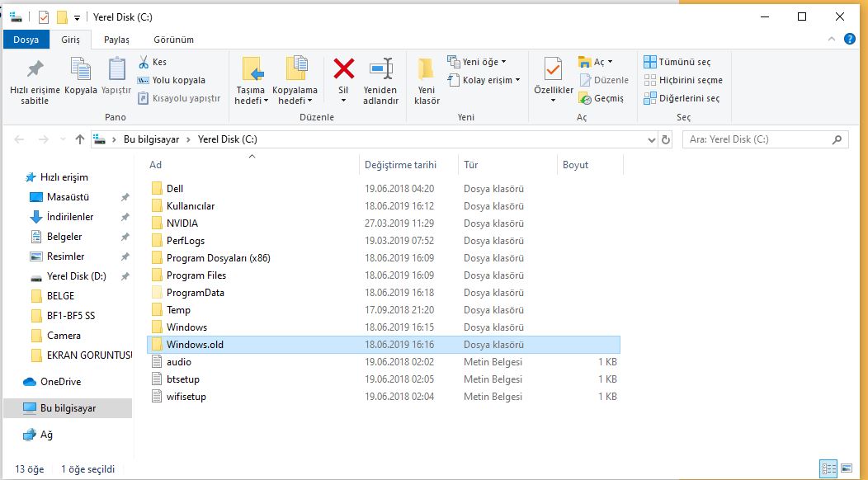This screenshot has width=868, height=480.
Task: Open Kolay erişim dropdown
Action: (484, 80)
